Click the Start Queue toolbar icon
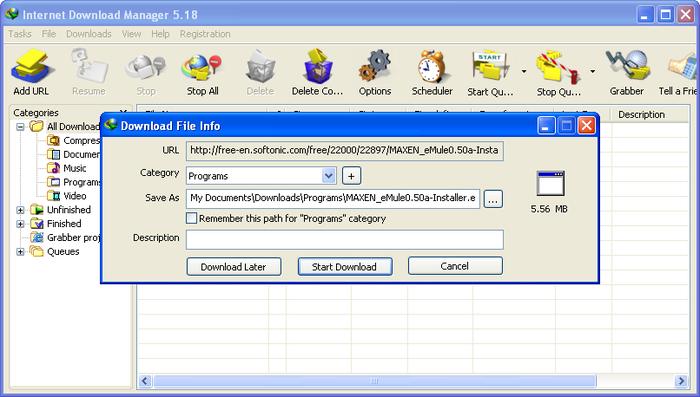 (490, 67)
